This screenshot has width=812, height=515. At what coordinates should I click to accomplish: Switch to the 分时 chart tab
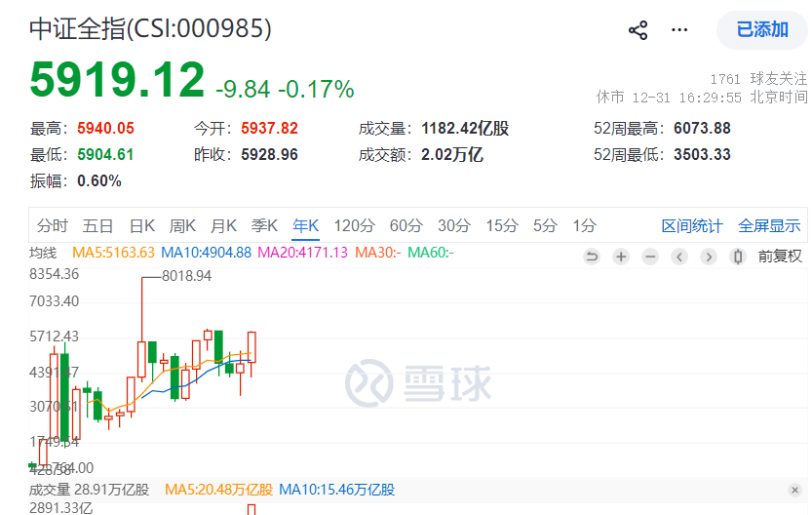click(x=53, y=226)
